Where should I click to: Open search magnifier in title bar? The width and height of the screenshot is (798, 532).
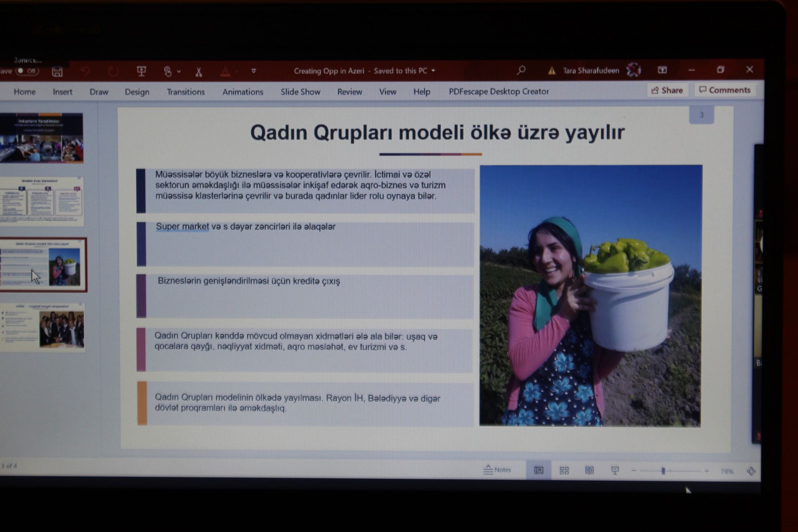[521, 70]
